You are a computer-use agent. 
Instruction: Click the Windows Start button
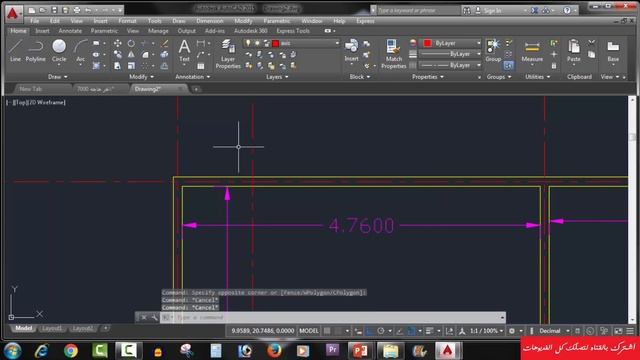click(13, 351)
